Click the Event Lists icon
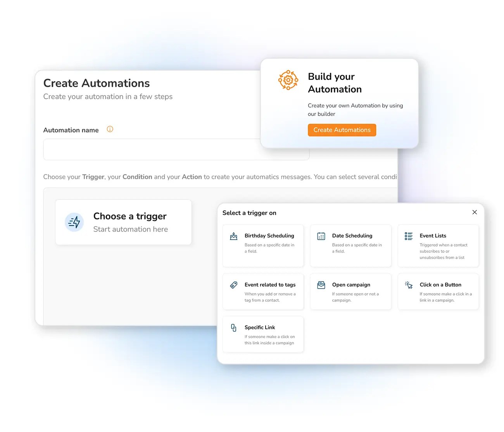 pos(409,236)
